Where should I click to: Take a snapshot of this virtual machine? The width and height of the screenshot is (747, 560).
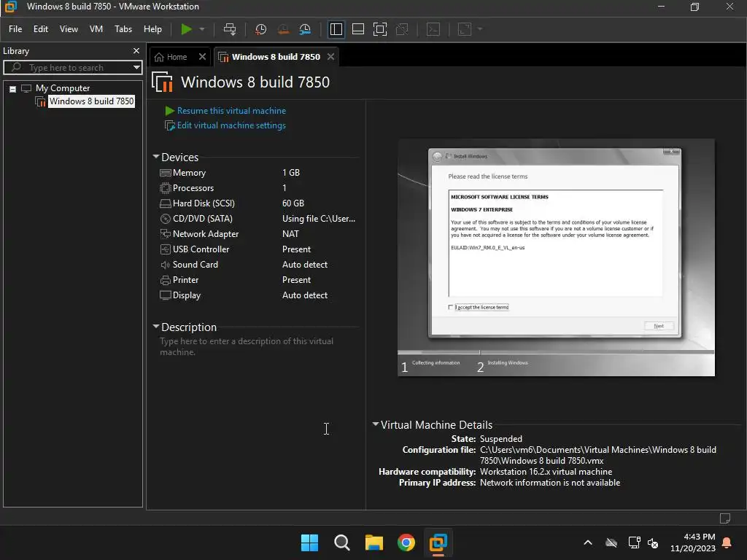click(260, 29)
